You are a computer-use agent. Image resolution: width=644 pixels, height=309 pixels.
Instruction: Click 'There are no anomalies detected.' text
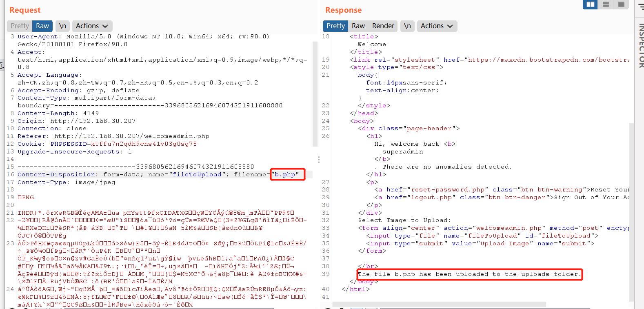(x=447, y=167)
